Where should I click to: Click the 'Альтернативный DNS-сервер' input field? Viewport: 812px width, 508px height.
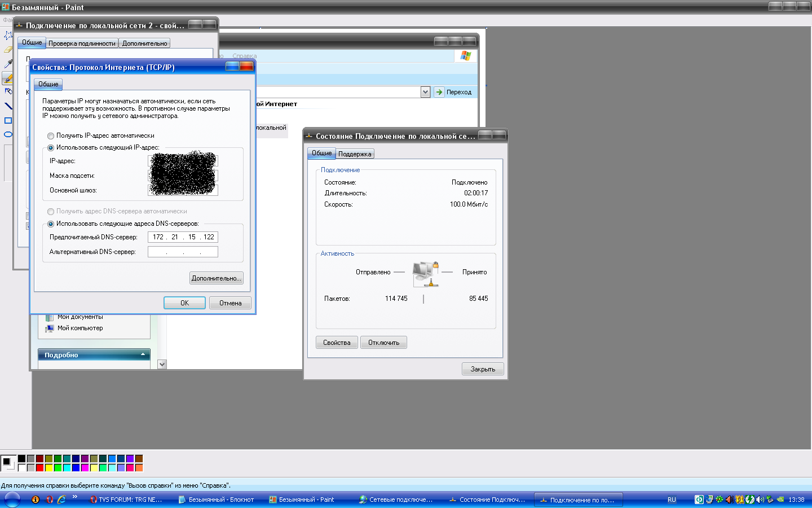pos(183,252)
